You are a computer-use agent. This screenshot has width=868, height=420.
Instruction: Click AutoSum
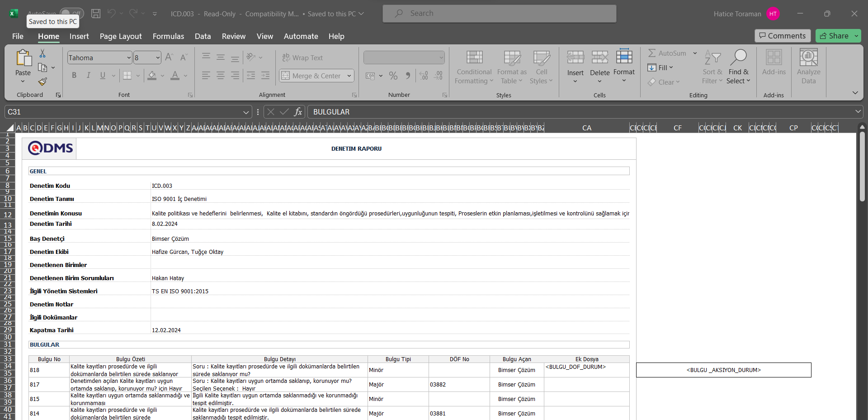[667, 53]
